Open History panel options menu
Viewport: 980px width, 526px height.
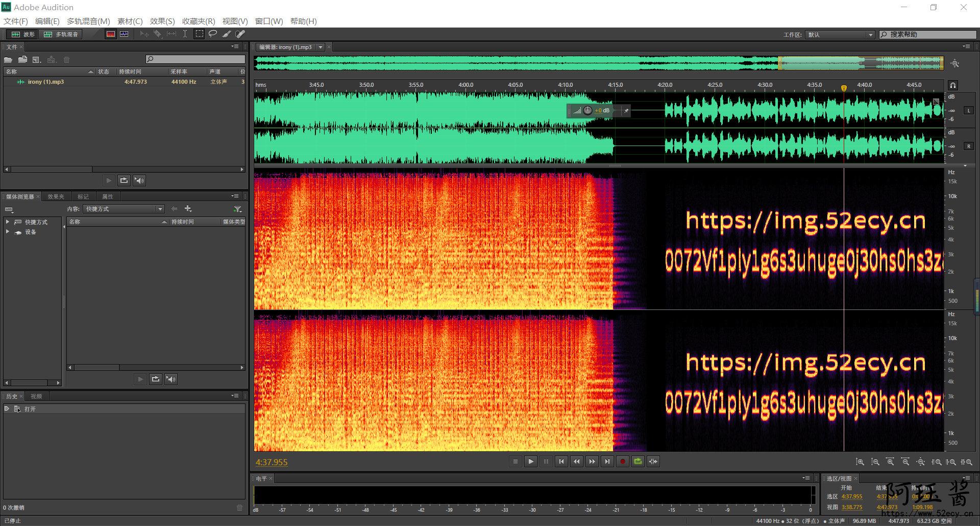point(235,396)
